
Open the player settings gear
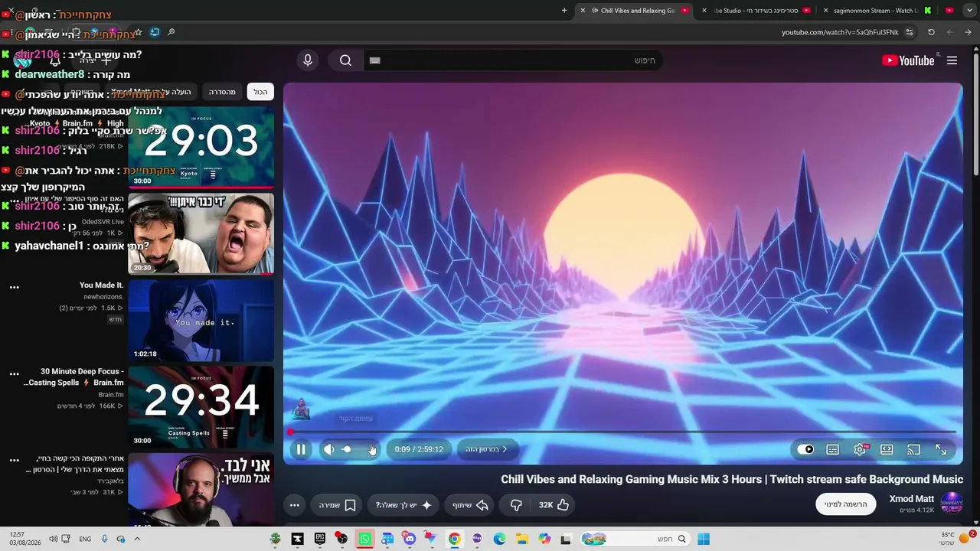860,449
